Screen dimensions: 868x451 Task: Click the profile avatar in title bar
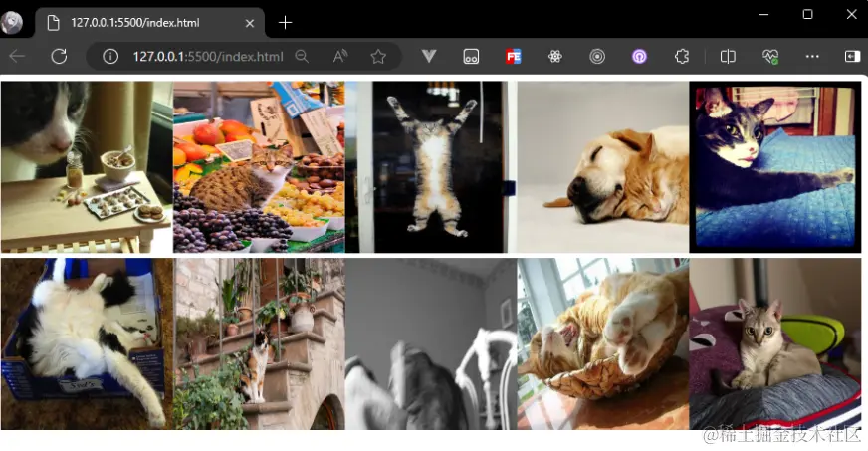[12, 23]
